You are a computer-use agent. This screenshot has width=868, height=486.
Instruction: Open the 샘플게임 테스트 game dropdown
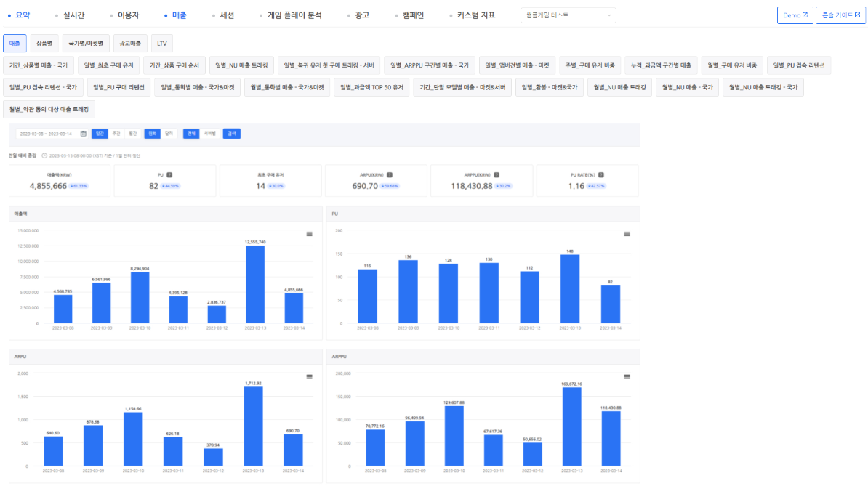(x=568, y=15)
